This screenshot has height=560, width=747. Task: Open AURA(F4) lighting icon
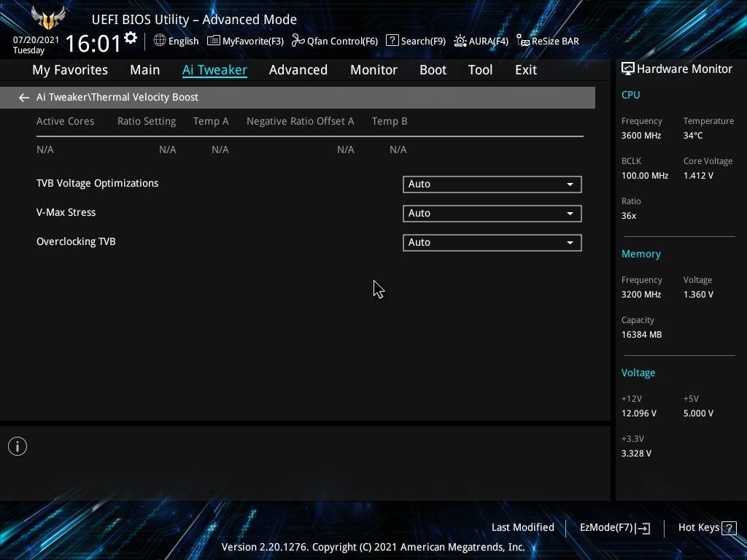(x=460, y=41)
